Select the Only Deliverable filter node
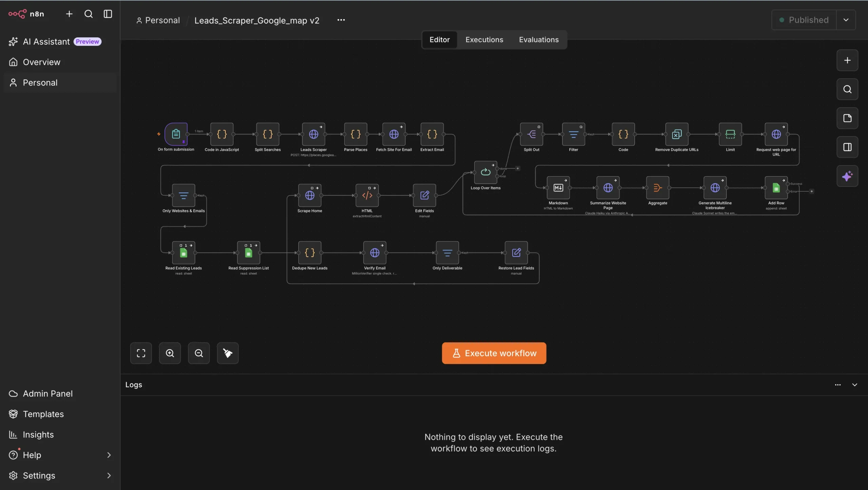Viewport: 868px width, 490px height. click(x=447, y=253)
